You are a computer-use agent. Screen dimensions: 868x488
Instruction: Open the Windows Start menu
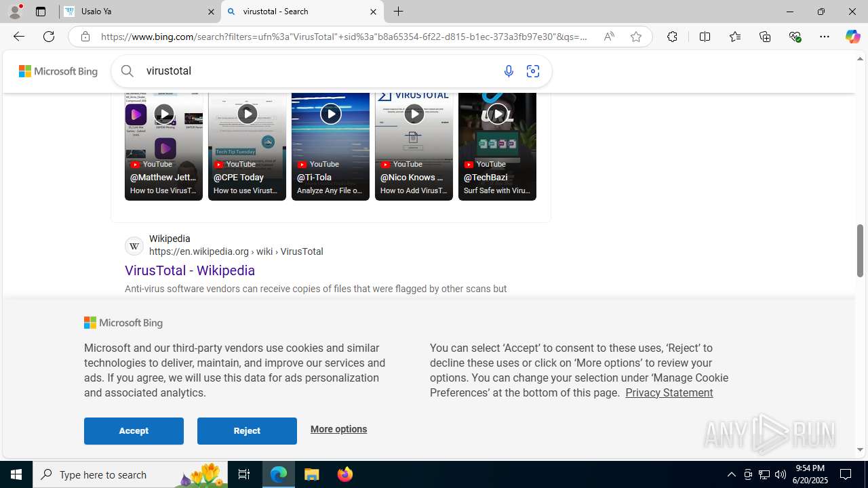click(x=16, y=474)
